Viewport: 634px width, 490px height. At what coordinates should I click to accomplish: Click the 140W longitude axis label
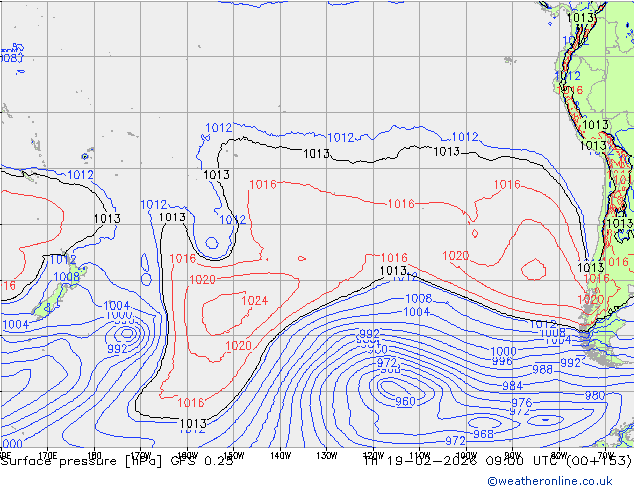click(280, 456)
